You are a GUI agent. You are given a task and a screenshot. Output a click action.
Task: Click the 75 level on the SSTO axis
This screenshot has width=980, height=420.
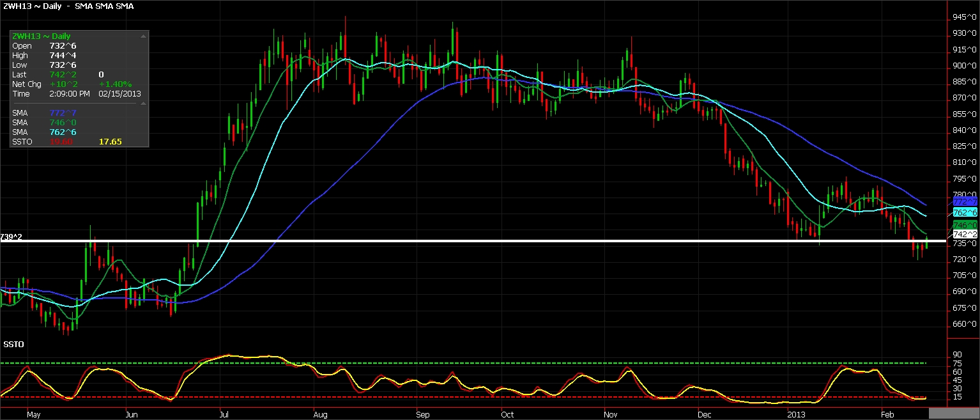(x=957, y=363)
